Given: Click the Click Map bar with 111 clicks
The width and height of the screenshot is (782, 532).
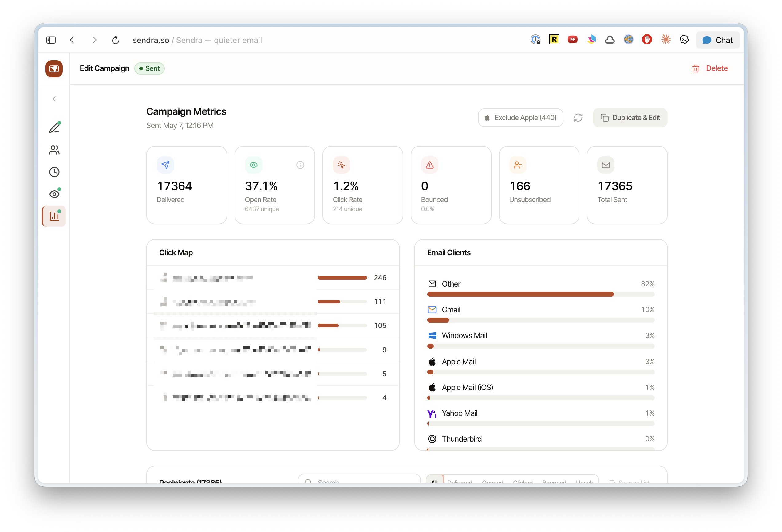Looking at the screenshot, I should pos(342,302).
